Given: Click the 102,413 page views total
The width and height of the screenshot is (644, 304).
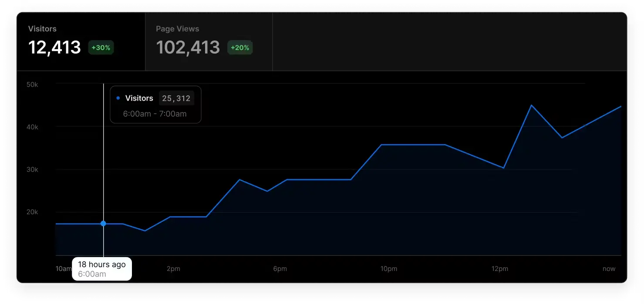Looking at the screenshot, I should [x=188, y=47].
